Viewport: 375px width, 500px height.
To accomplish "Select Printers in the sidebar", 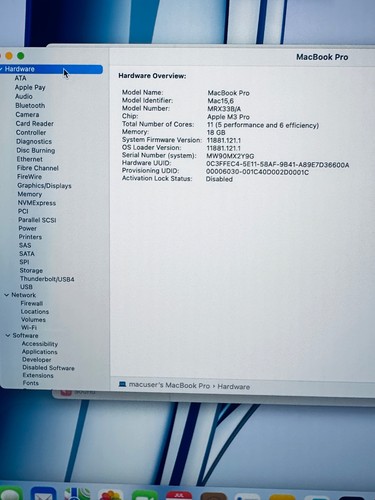I will coord(30,237).
